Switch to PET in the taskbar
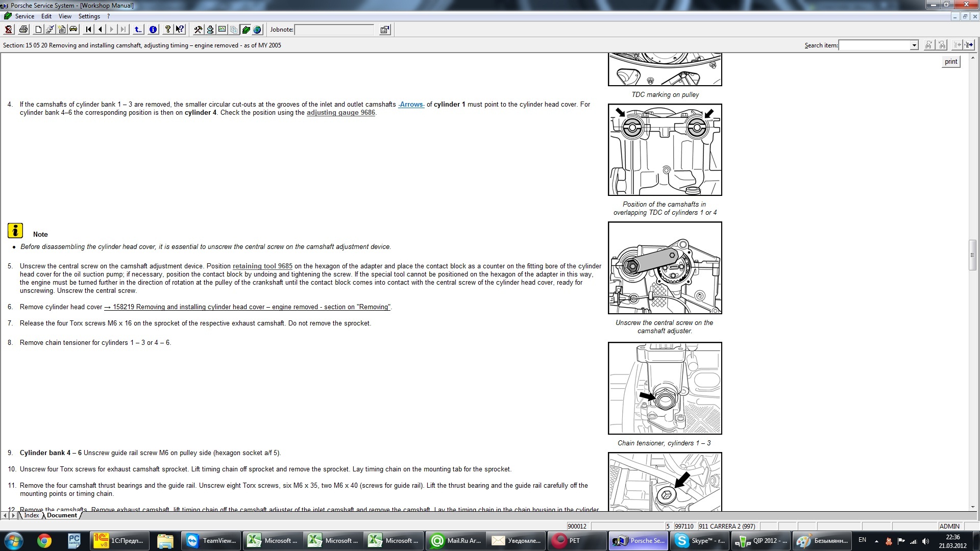 577,541
